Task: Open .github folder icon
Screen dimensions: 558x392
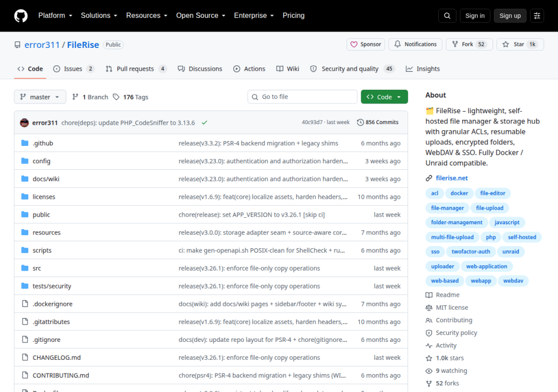Action: 25,143
